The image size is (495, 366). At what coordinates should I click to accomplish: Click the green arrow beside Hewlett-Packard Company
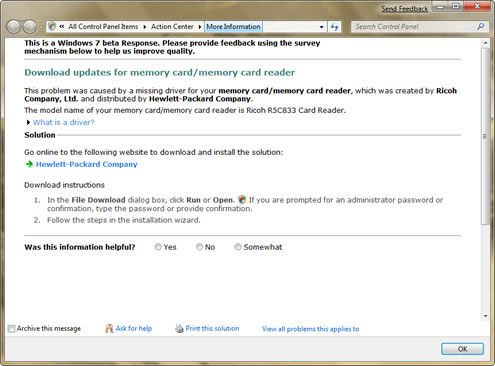coord(29,164)
